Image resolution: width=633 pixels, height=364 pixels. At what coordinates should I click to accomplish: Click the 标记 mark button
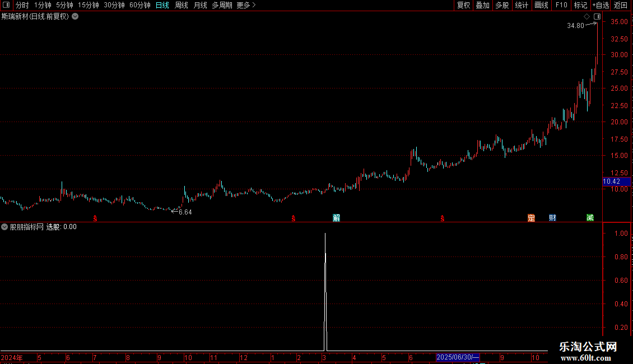tap(580, 5)
